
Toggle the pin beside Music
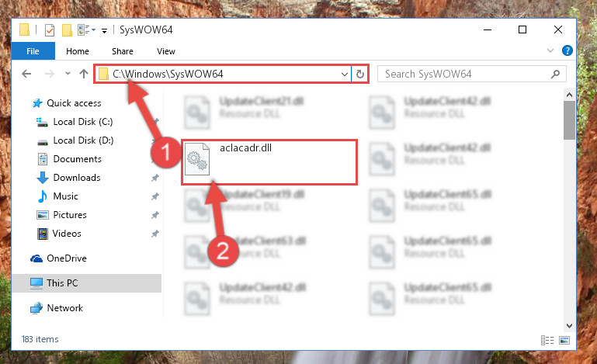(154, 196)
